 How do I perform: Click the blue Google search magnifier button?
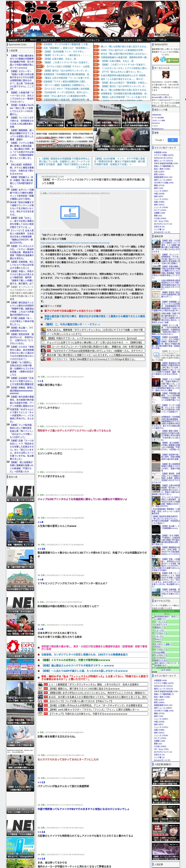173,140
